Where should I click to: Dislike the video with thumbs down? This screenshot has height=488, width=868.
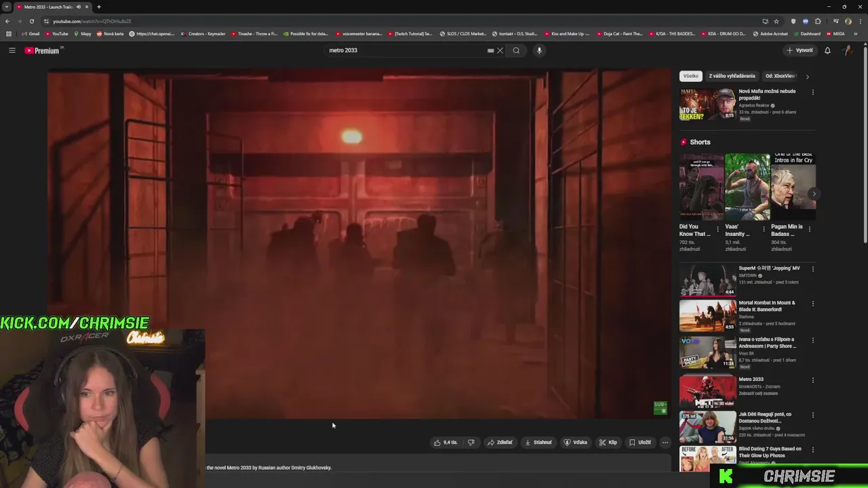point(471,443)
